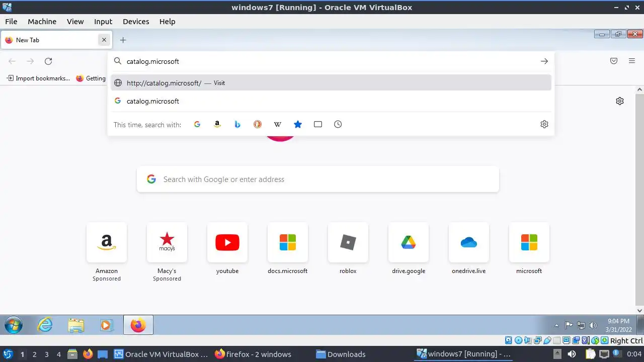Click the browser forward arrow
Viewport: 644px width, 362px height.
point(30,61)
